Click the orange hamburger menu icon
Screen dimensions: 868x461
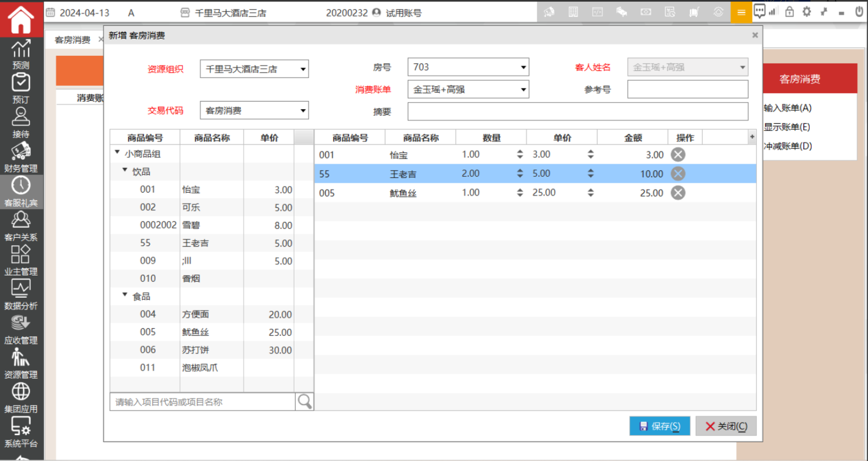pyautogui.click(x=741, y=12)
